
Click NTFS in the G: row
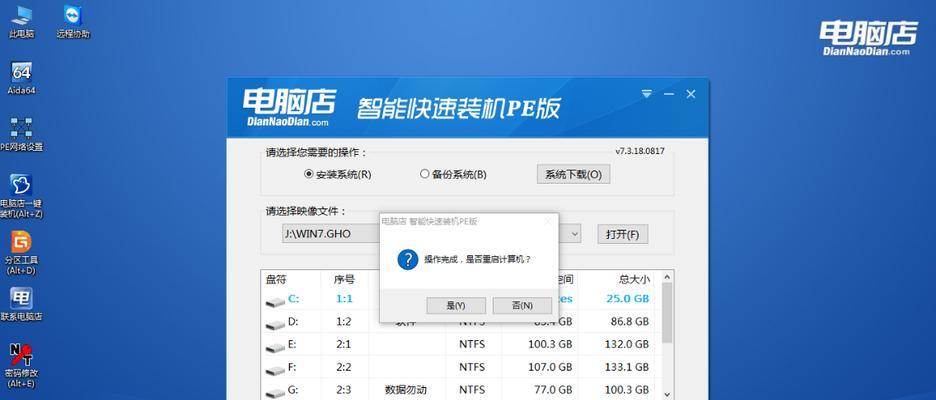[x=472, y=390]
